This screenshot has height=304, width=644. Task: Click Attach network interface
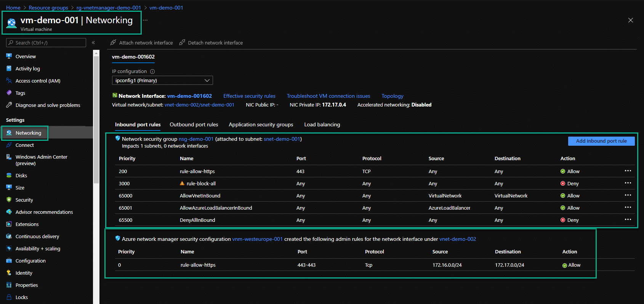[x=141, y=43]
